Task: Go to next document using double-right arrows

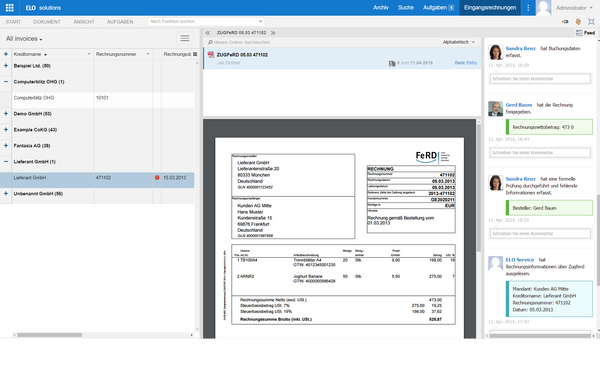Action: click(273, 33)
